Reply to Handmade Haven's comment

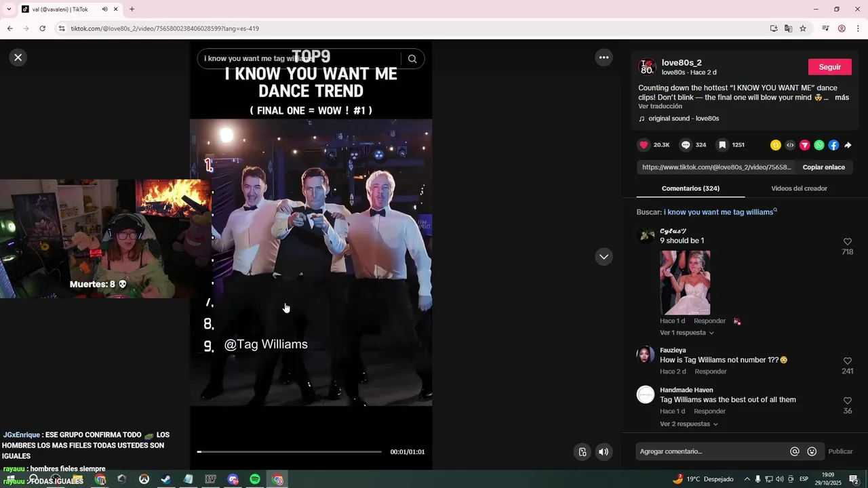coord(709,411)
